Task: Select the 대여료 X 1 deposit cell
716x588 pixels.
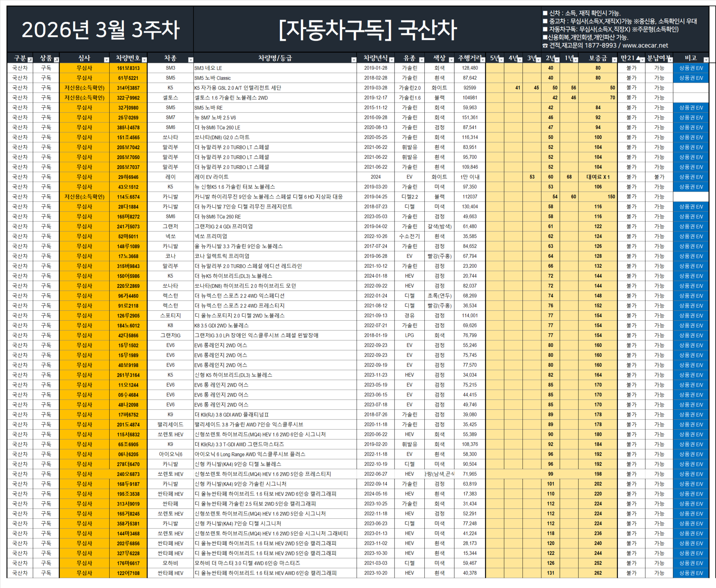Action: pyautogui.click(x=598, y=177)
